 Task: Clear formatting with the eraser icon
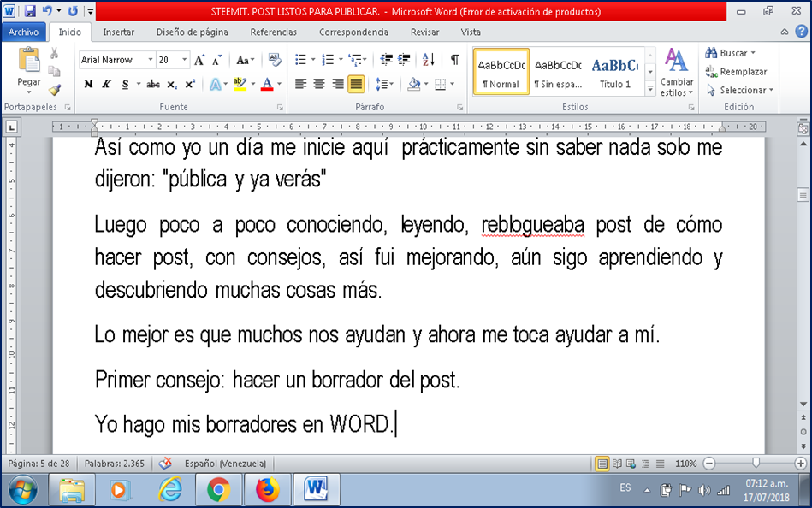pos(275,60)
